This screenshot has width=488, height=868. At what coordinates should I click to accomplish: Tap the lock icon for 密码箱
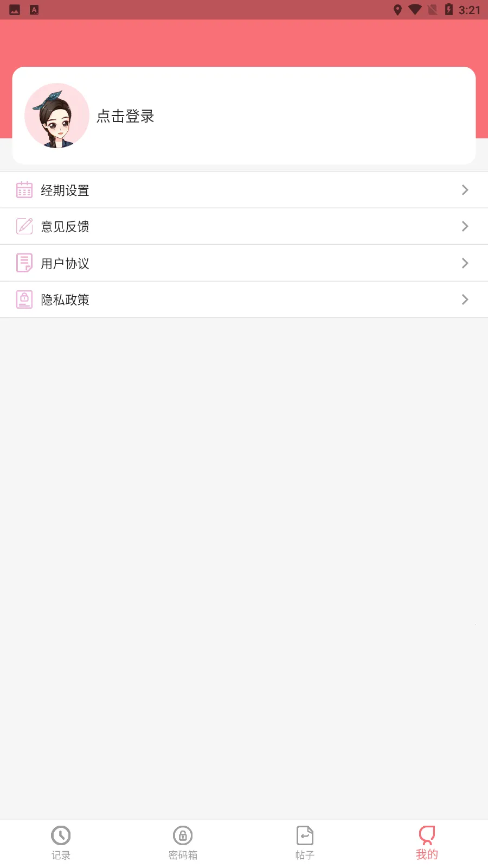point(183,835)
